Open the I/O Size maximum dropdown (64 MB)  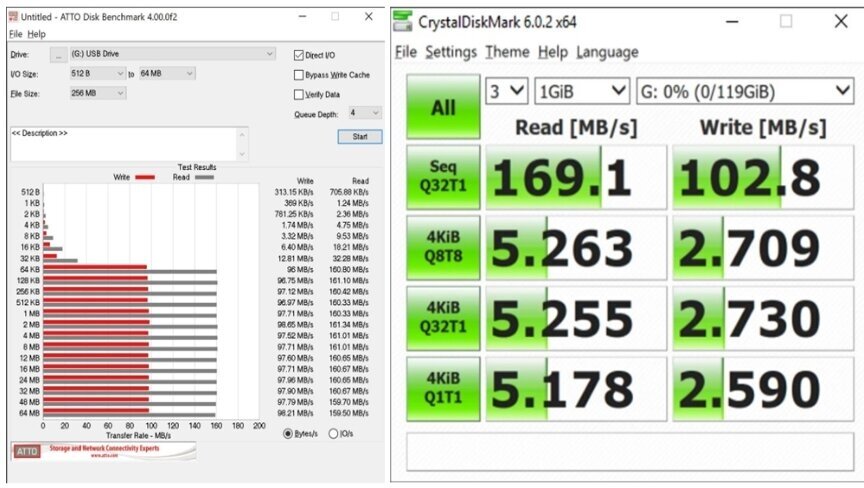pyautogui.click(x=167, y=74)
